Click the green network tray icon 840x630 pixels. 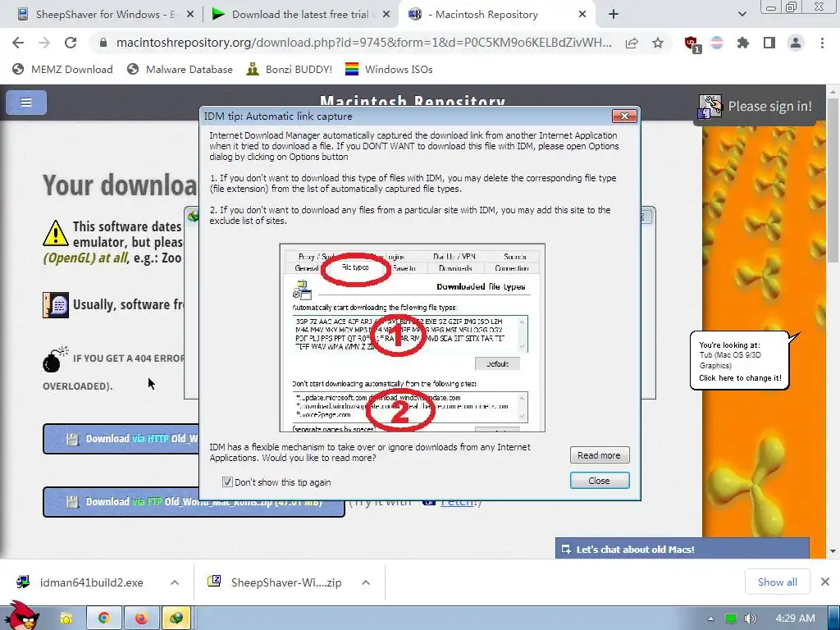coord(730,619)
